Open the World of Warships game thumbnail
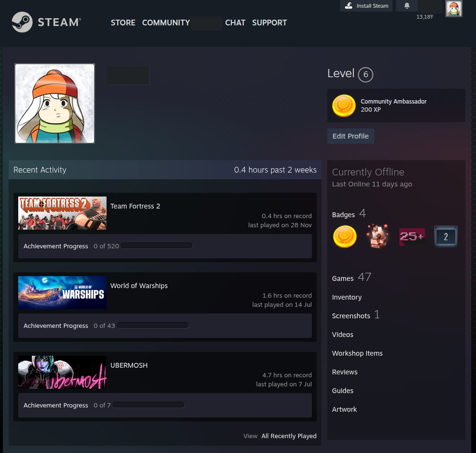The width and height of the screenshot is (476, 453). [x=62, y=292]
